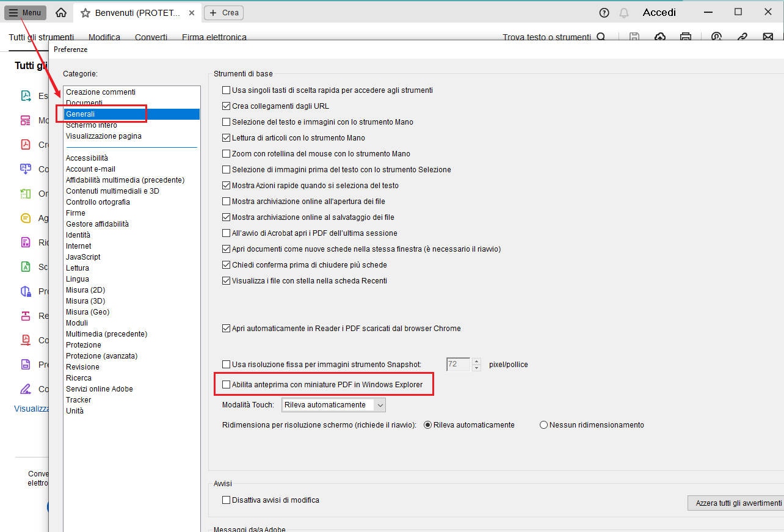The width and height of the screenshot is (784, 532).
Task: Select 'Creazione commenti' category
Action: tap(101, 92)
